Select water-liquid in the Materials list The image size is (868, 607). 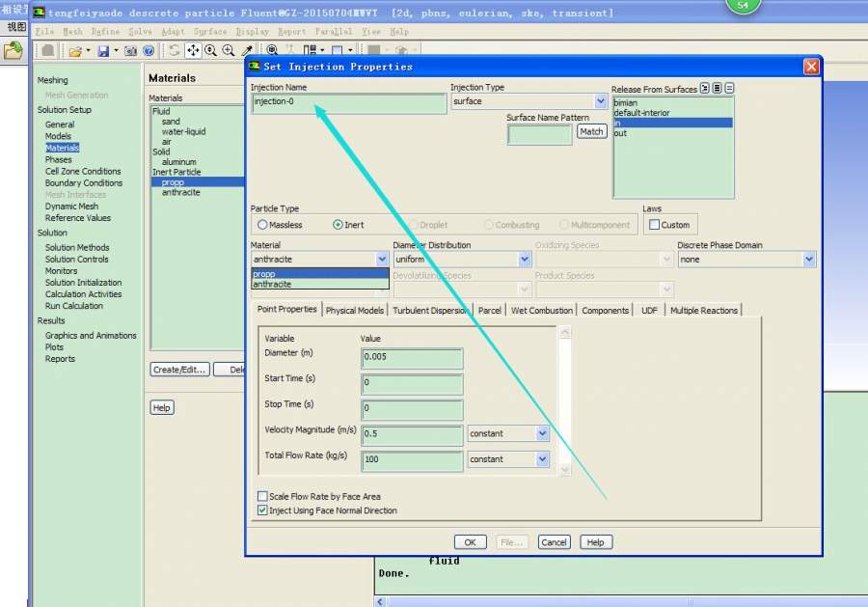pyautogui.click(x=184, y=132)
